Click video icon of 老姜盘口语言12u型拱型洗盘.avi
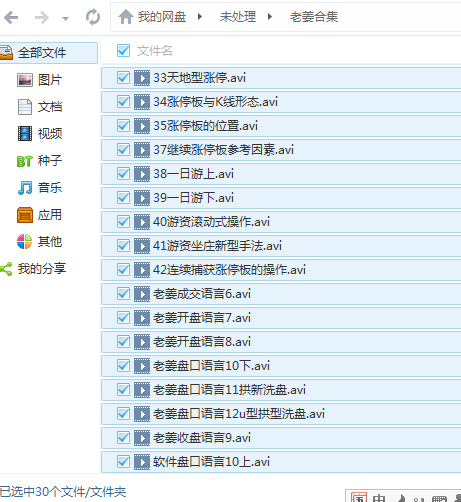The width and height of the screenshot is (461, 502). point(142,414)
